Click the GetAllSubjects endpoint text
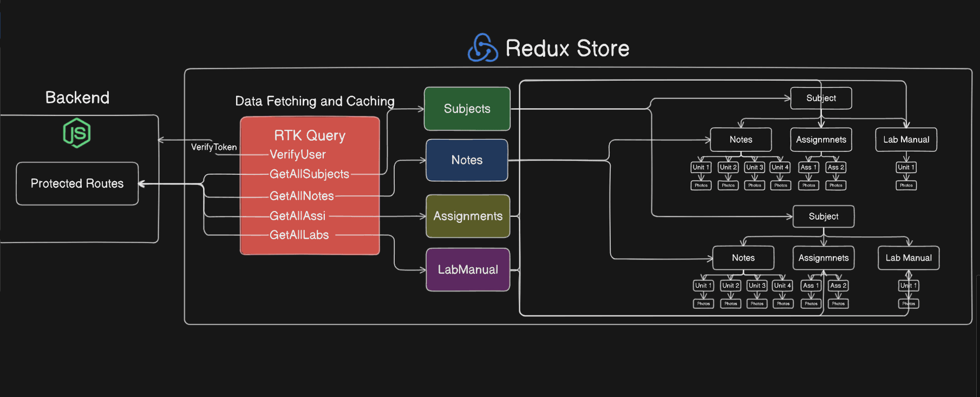980x397 pixels. pyautogui.click(x=310, y=174)
